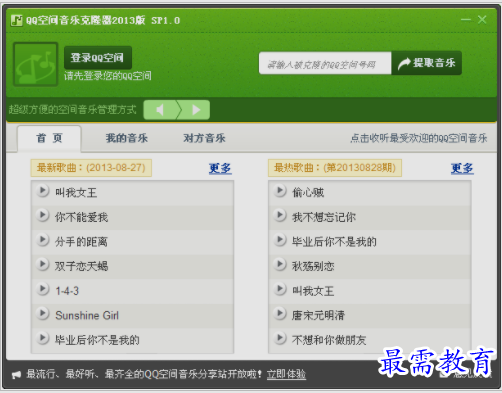Minimize the QQ music cloner window
This screenshot has width=502, height=393.
(466, 20)
